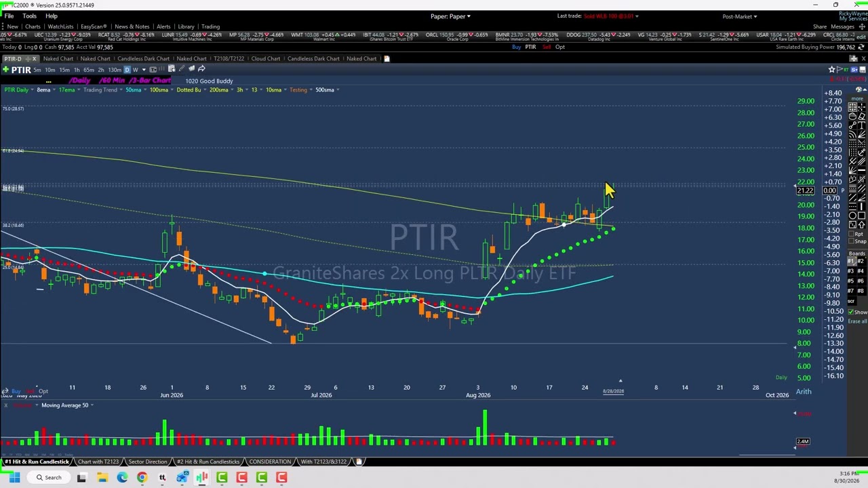
Task: Open the Trading toolbar item
Action: coord(210,26)
